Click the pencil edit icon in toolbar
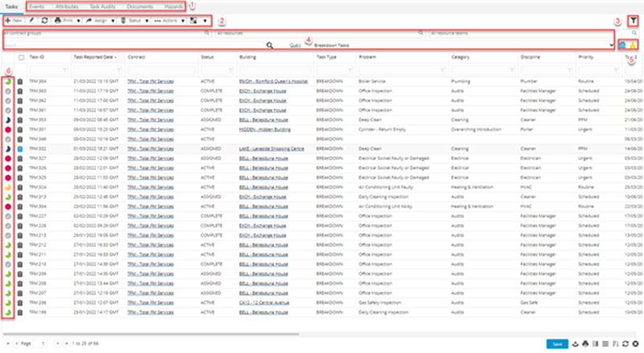The image size is (644, 353). (32, 19)
